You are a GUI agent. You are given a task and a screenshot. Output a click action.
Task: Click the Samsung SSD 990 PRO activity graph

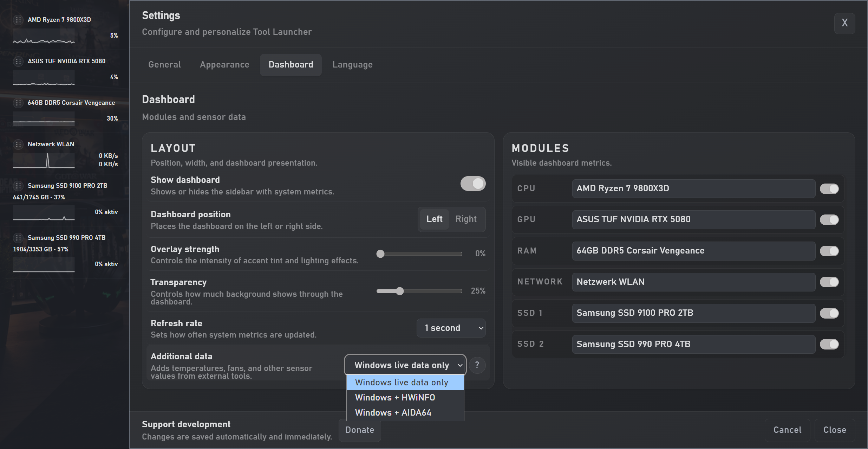pos(44,265)
